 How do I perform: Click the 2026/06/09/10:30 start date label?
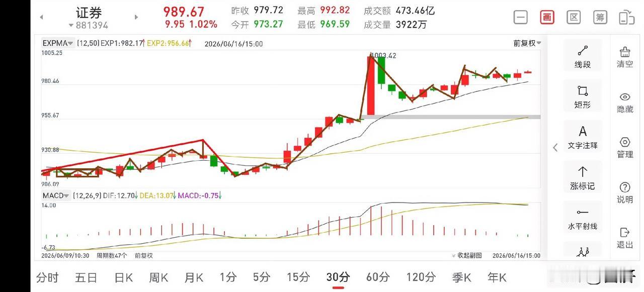[x=65, y=255]
